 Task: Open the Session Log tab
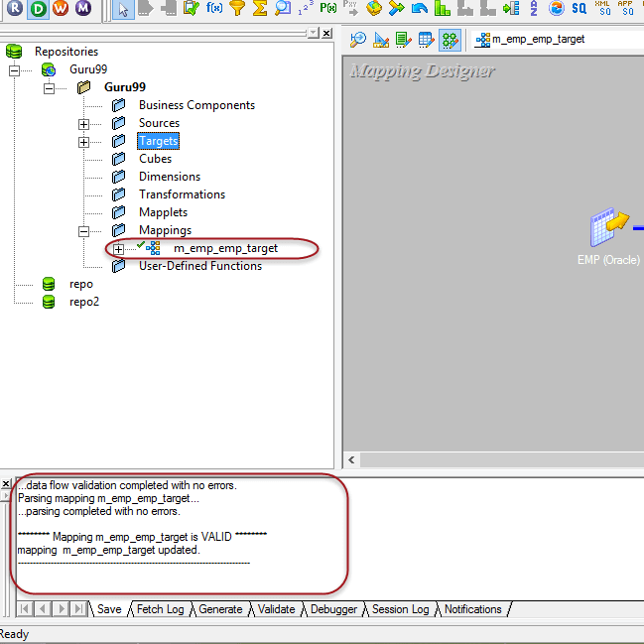[400, 609]
